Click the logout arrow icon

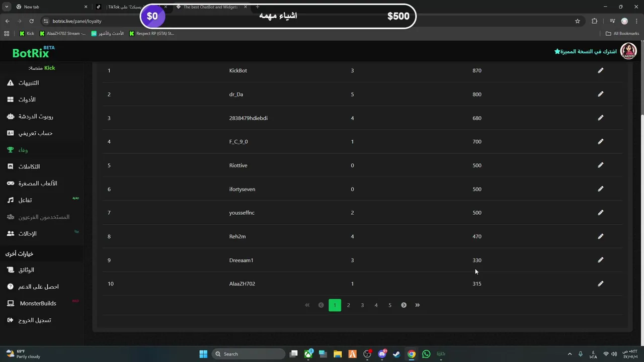[x=11, y=320]
